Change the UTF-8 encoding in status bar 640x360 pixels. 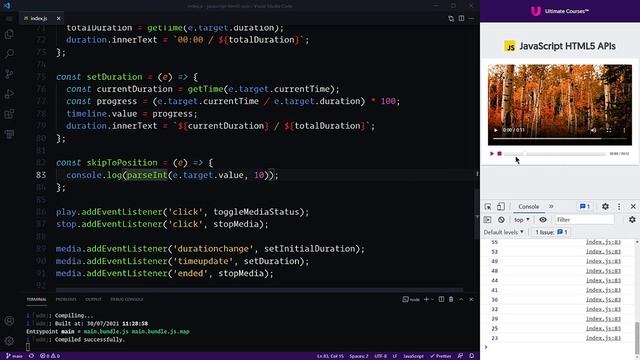point(380,356)
